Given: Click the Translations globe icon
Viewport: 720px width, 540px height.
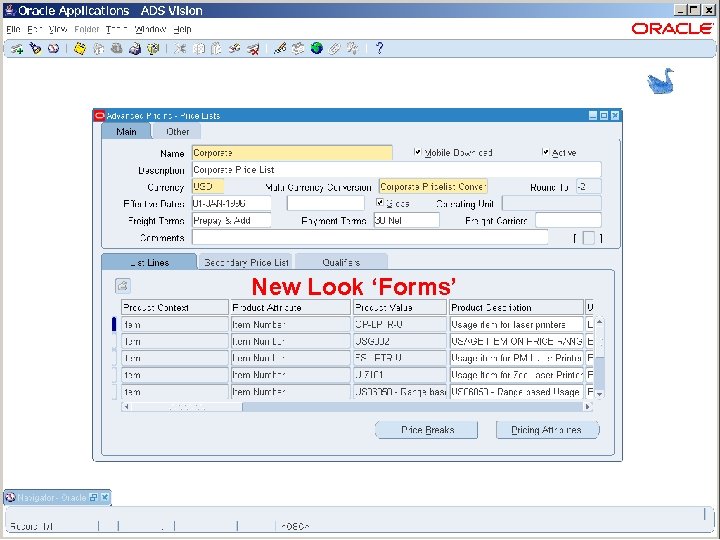Looking at the screenshot, I should (x=316, y=48).
